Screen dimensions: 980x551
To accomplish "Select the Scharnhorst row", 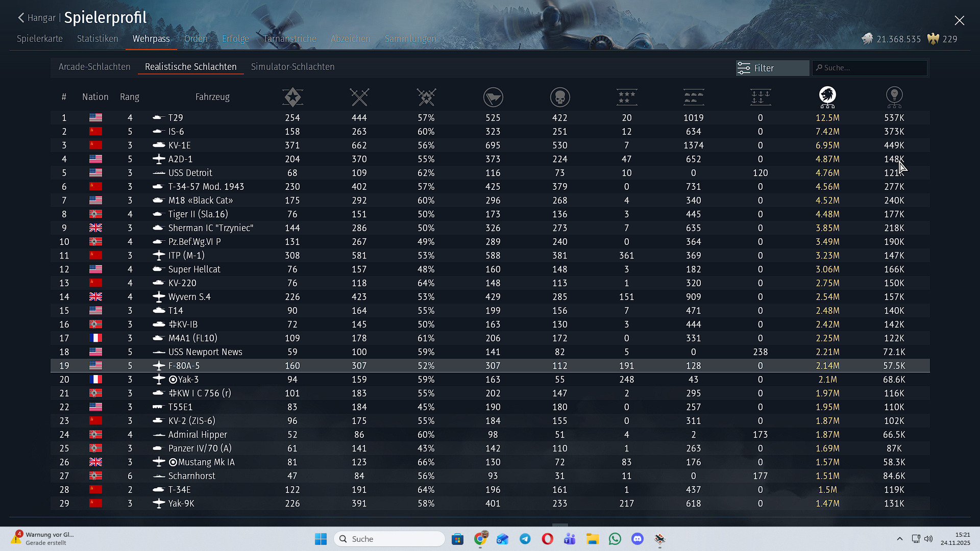I will 192,476.
